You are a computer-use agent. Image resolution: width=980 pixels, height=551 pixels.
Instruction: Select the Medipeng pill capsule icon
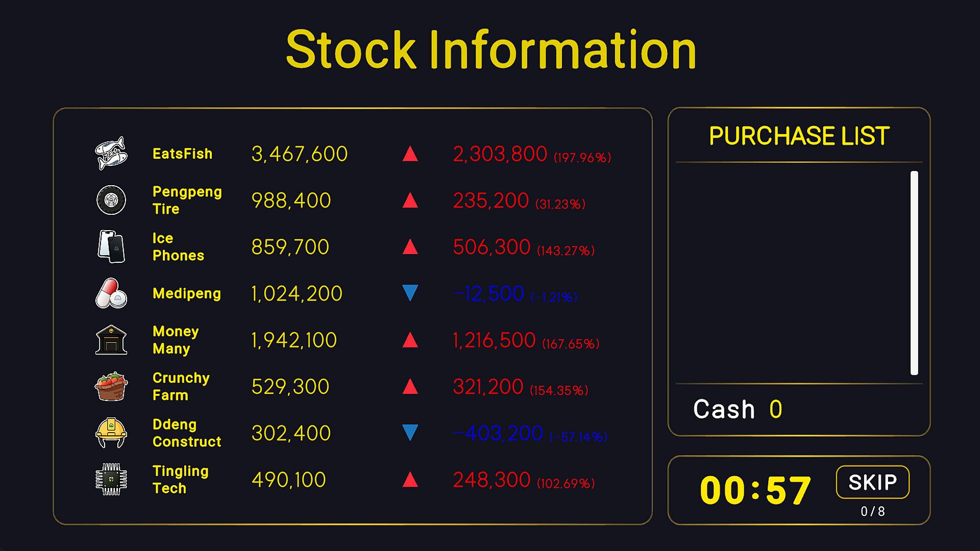(111, 293)
